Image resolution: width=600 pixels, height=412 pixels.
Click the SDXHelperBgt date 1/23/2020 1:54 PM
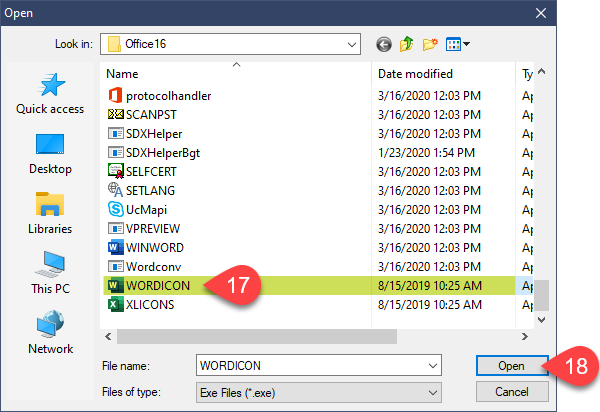426,153
